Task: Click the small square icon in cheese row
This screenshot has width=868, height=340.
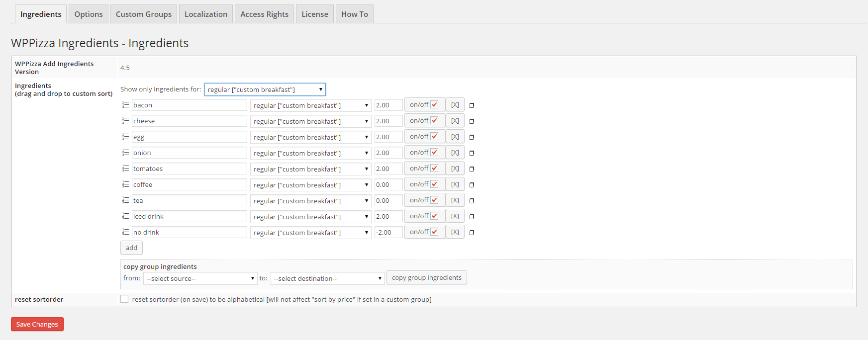Action: [472, 121]
